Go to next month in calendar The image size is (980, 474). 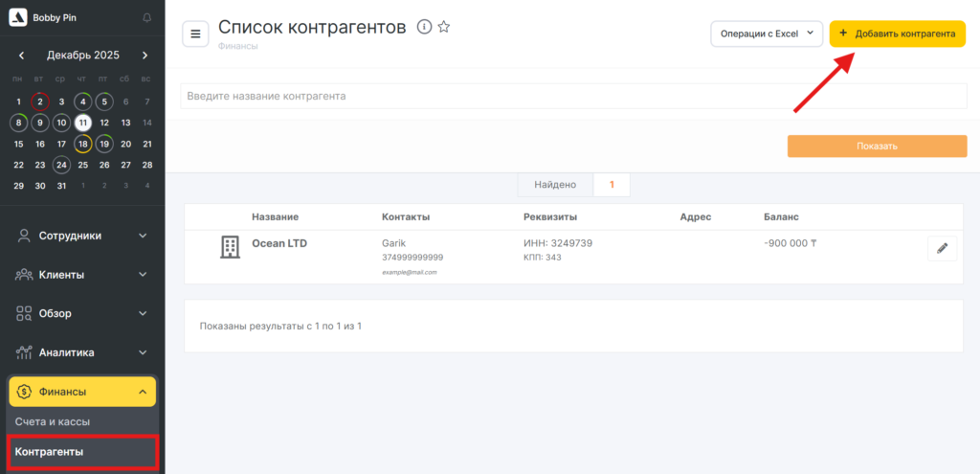coord(145,56)
